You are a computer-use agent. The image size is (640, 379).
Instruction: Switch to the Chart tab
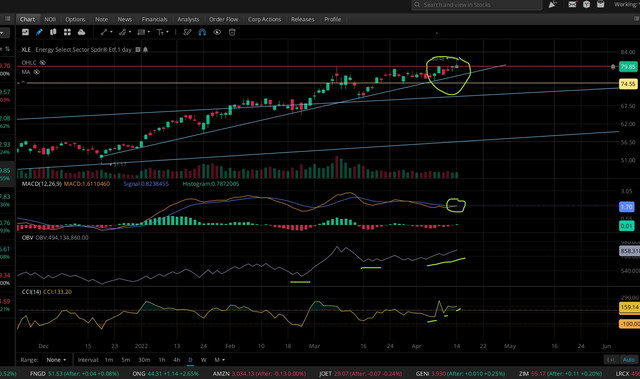pyautogui.click(x=27, y=19)
